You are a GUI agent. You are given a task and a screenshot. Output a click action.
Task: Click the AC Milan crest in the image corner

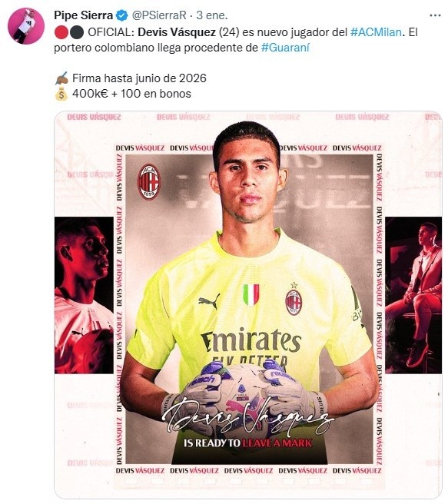tap(148, 181)
